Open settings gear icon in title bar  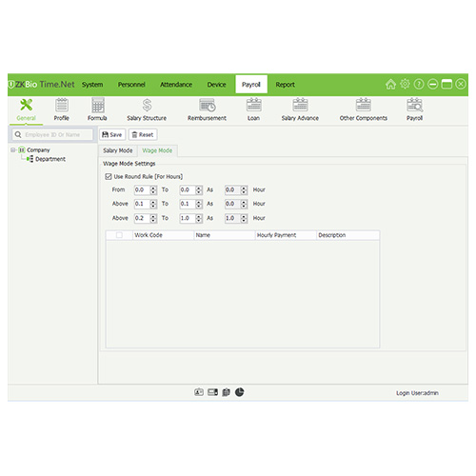(405, 84)
